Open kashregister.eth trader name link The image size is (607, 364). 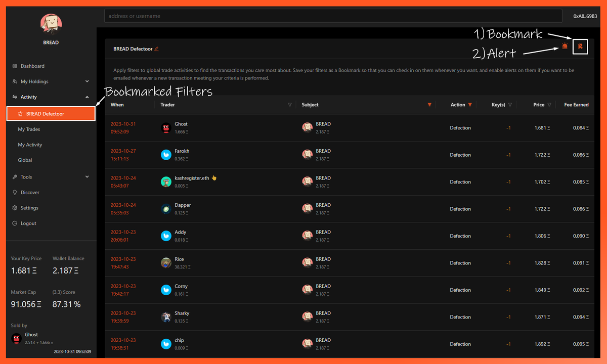pyautogui.click(x=192, y=178)
